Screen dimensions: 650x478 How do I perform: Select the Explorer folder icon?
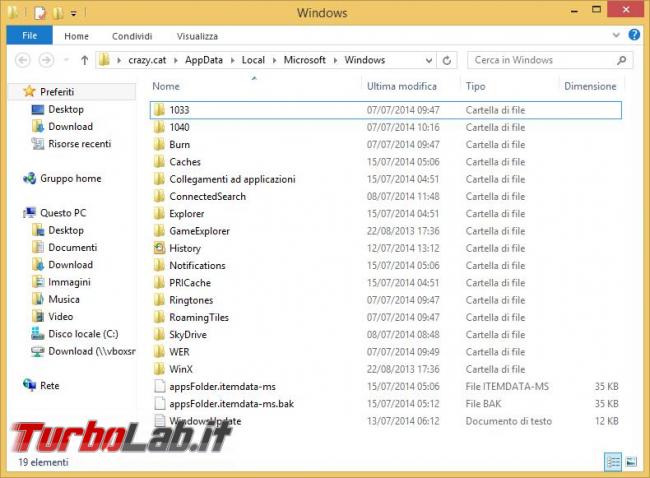click(159, 214)
